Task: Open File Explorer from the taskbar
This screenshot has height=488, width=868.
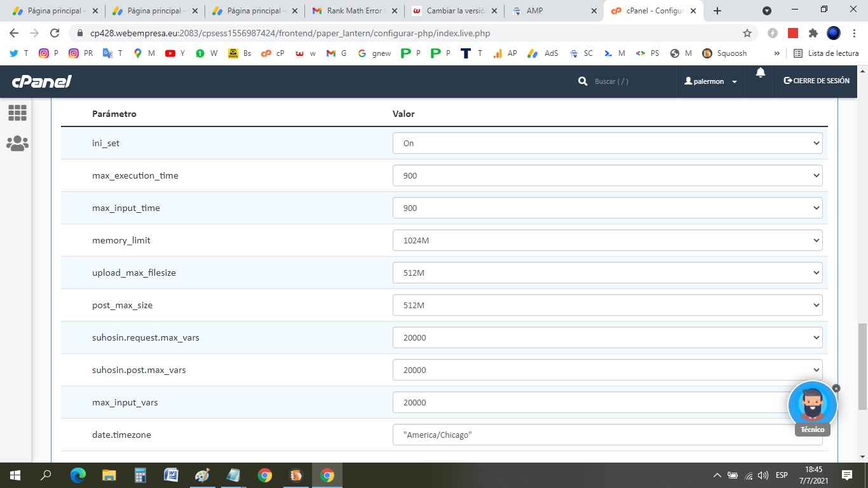Action: [x=109, y=475]
